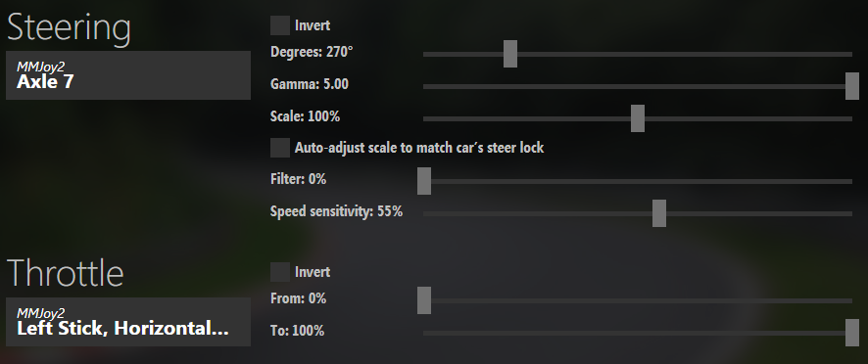This screenshot has height=364, width=868.
Task: Click the Throttle To slider handle
Action: (852, 333)
